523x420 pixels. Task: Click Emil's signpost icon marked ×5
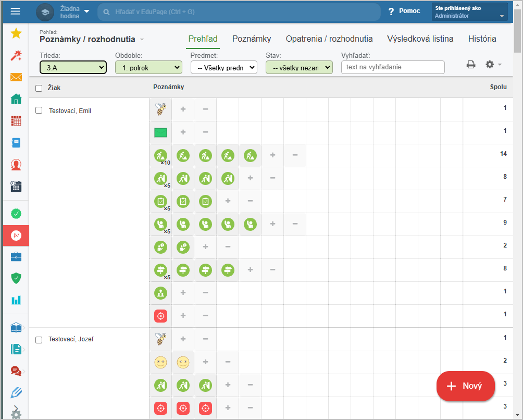coord(161,270)
